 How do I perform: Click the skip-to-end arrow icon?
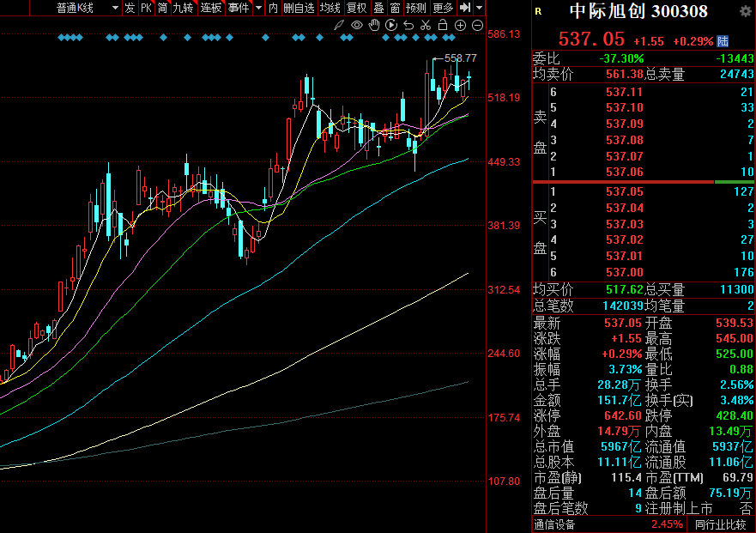[464, 8]
